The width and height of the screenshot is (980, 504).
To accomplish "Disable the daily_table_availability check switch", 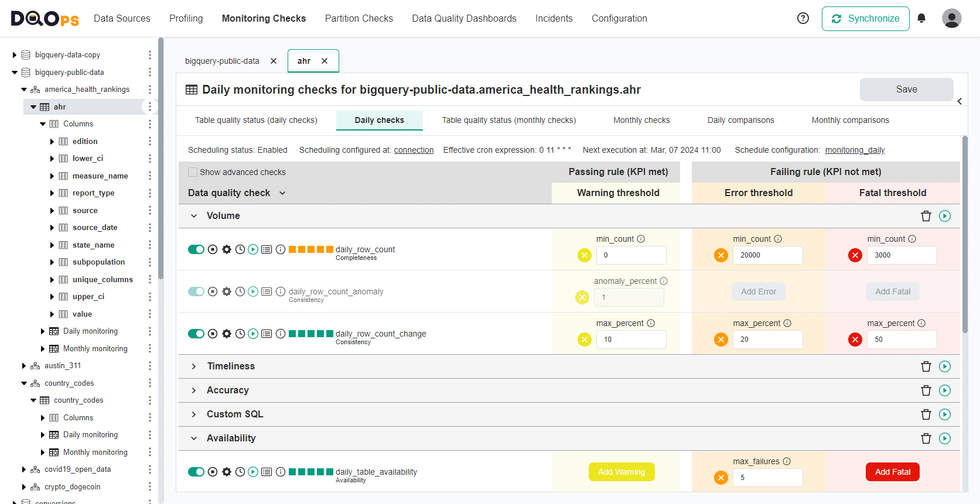I will pyautogui.click(x=196, y=472).
